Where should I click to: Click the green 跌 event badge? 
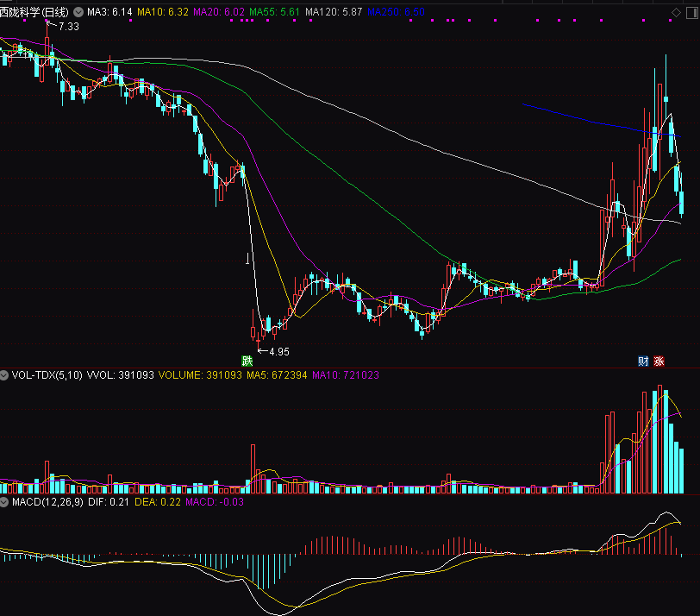click(247, 361)
